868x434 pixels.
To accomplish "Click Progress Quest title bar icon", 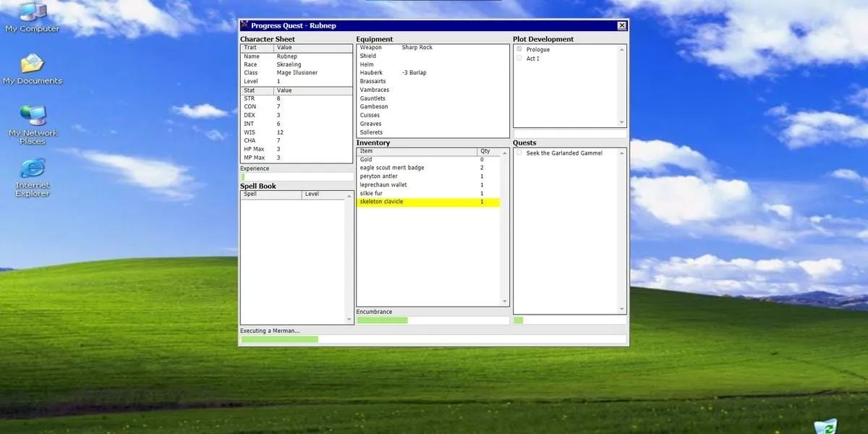I will click(244, 25).
